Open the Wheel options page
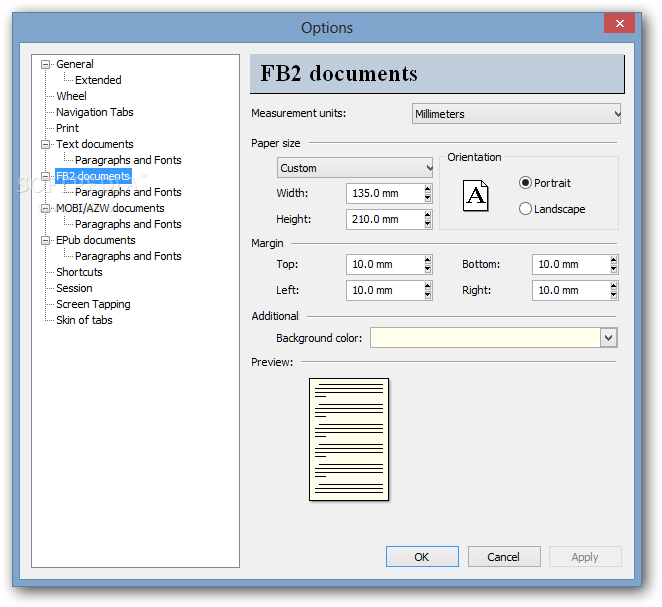Screen dimensions: 662x607 coord(71,96)
